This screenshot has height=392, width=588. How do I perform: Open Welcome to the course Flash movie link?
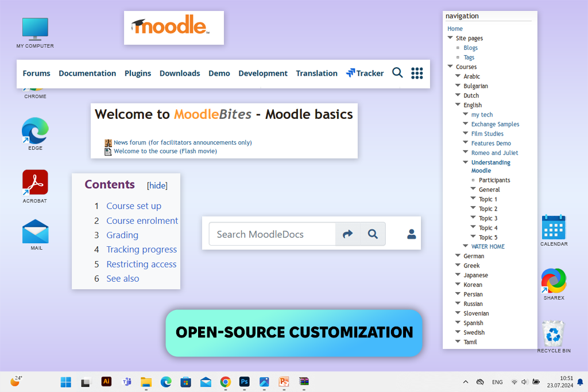click(x=165, y=151)
